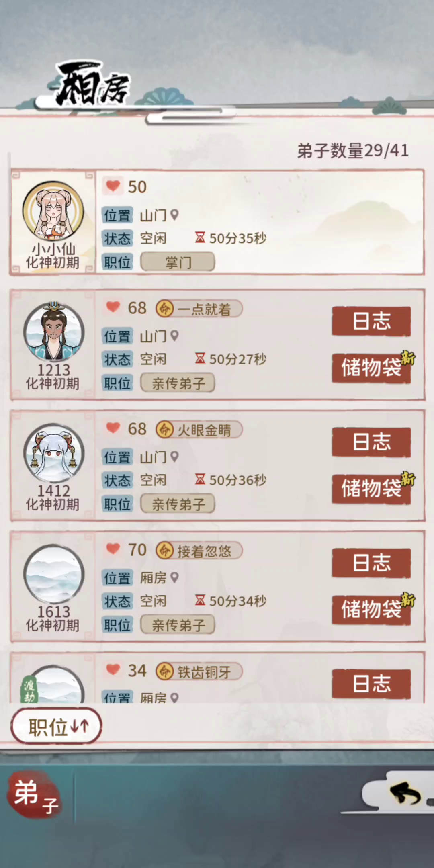Open 日志 for disciple 1213
This screenshot has height=868, width=434.
371,321
